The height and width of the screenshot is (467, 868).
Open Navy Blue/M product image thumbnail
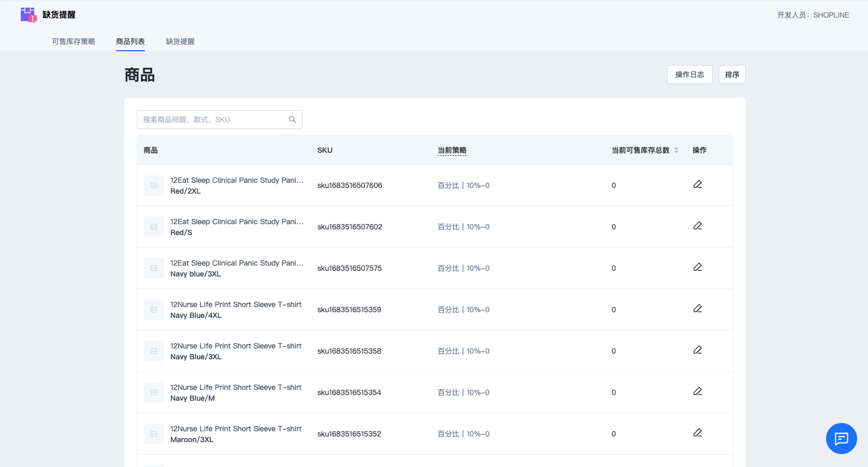pos(154,392)
